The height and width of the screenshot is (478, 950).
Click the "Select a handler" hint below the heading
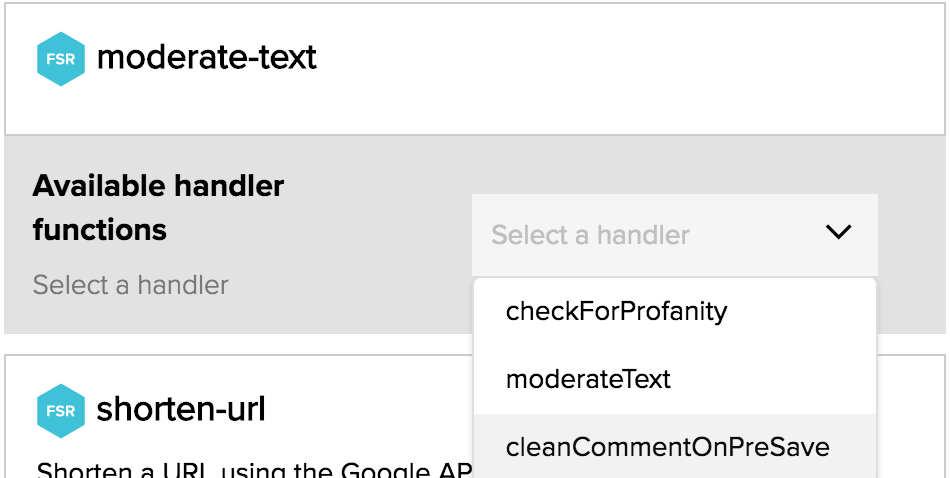(130, 285)
